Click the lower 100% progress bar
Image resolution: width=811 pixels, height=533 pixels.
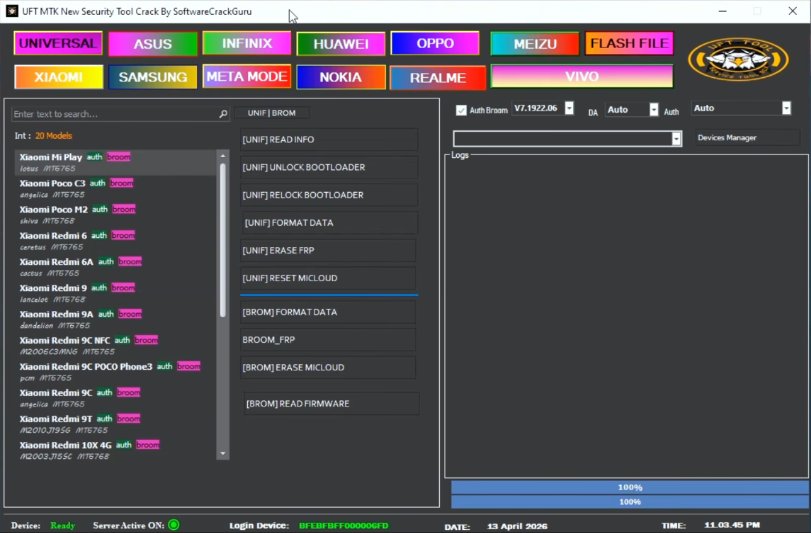(629, 502)
